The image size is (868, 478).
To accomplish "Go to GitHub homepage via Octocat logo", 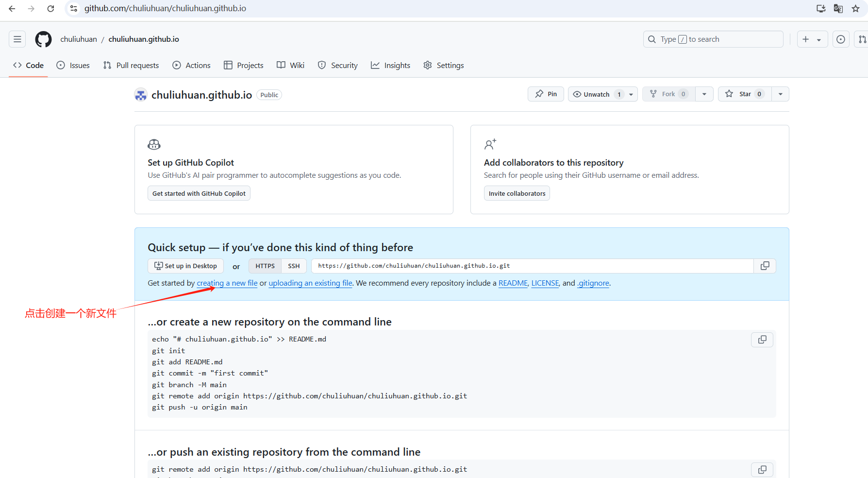I will click(x=43, y=39).
